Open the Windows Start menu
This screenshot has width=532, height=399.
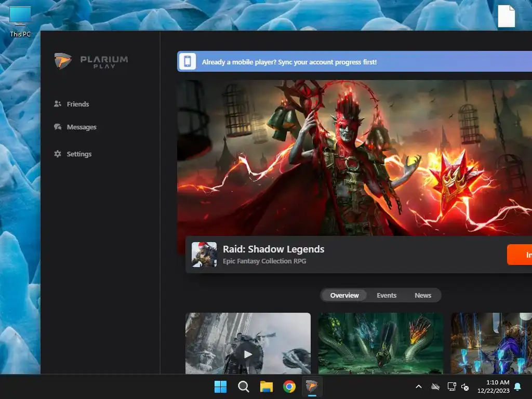[x=220, y=387]
